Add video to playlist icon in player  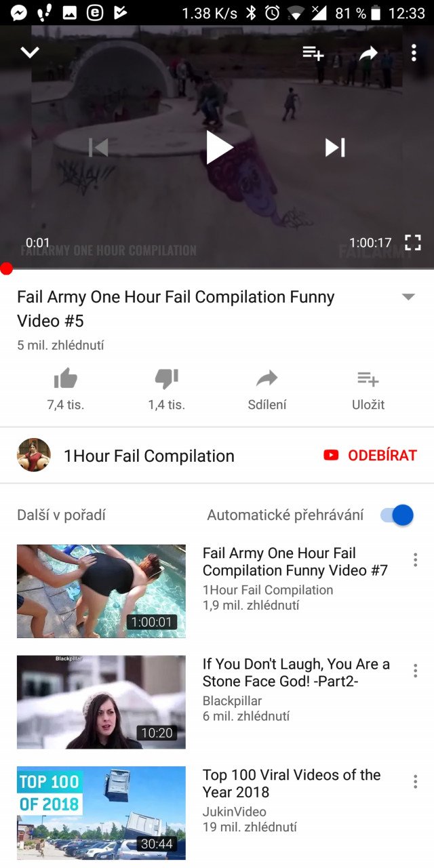313,53
